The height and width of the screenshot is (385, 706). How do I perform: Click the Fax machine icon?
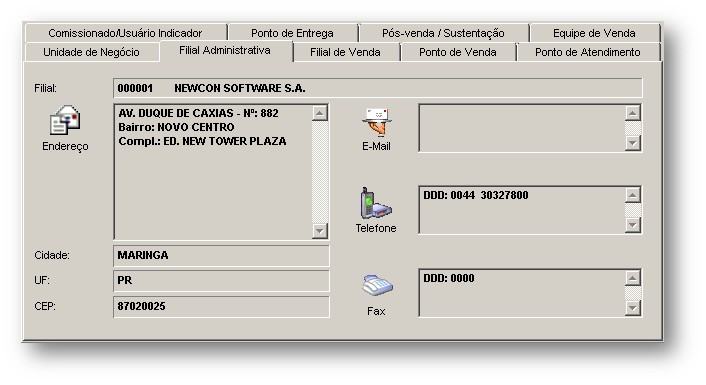click(377, 285)
